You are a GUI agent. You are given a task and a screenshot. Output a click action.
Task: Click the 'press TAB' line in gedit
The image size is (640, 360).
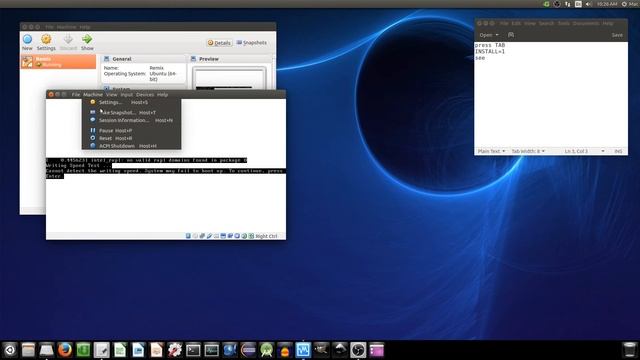[x=490, y=45]
